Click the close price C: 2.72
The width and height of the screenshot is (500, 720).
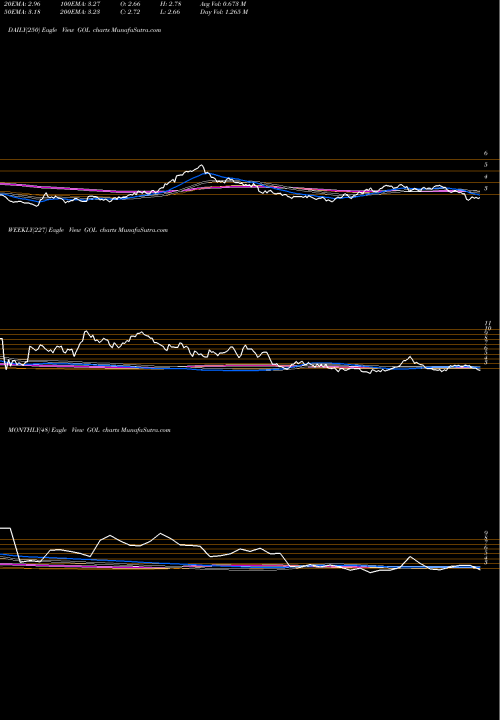[131, 12]
